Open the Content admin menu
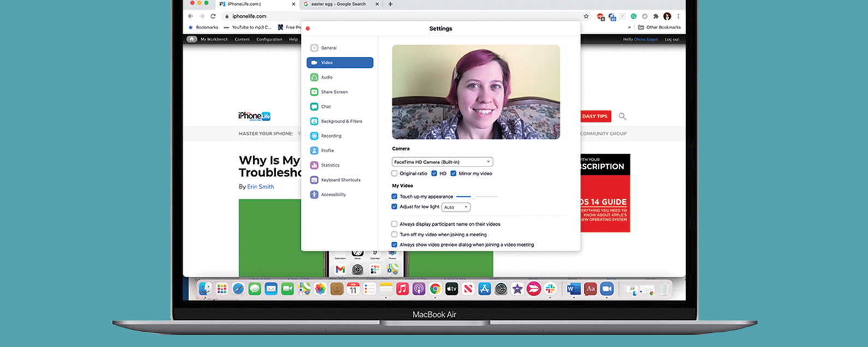The height and width of the screenshot is (347, 868). (242, 39)
